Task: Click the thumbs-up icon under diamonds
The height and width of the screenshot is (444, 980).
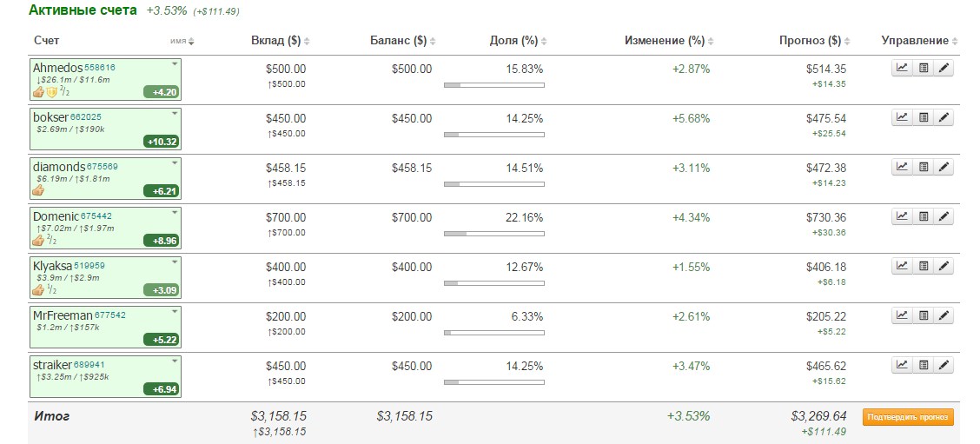Action: pos(38,190)
